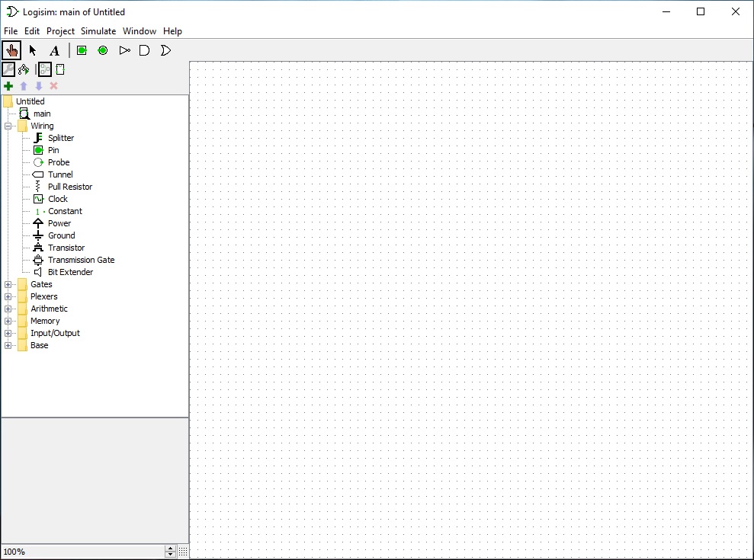The width and height of the screenshot is (754, 560).
Task: Maximize the Logisim window
Action: click(x=701, y=11)
